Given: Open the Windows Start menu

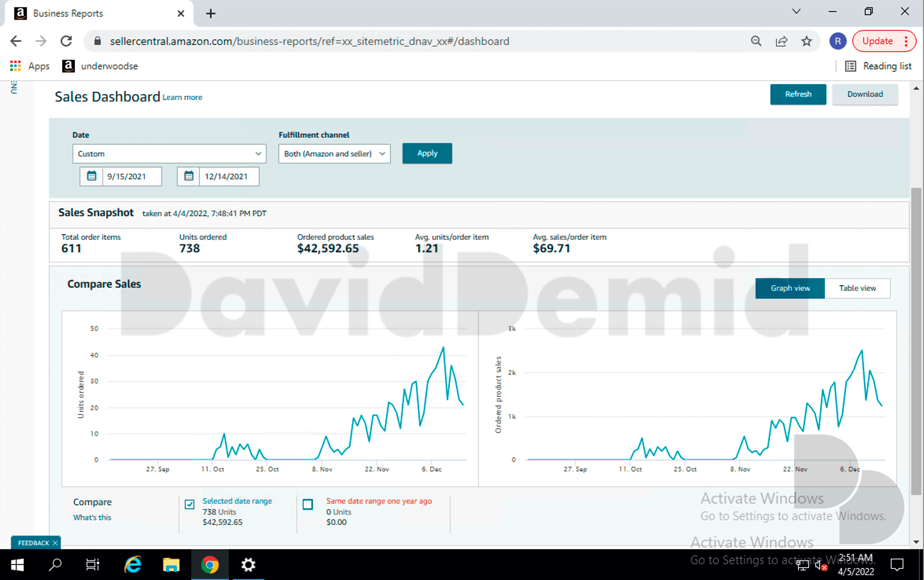Looking at the screenshot, I should pos(17,565).
